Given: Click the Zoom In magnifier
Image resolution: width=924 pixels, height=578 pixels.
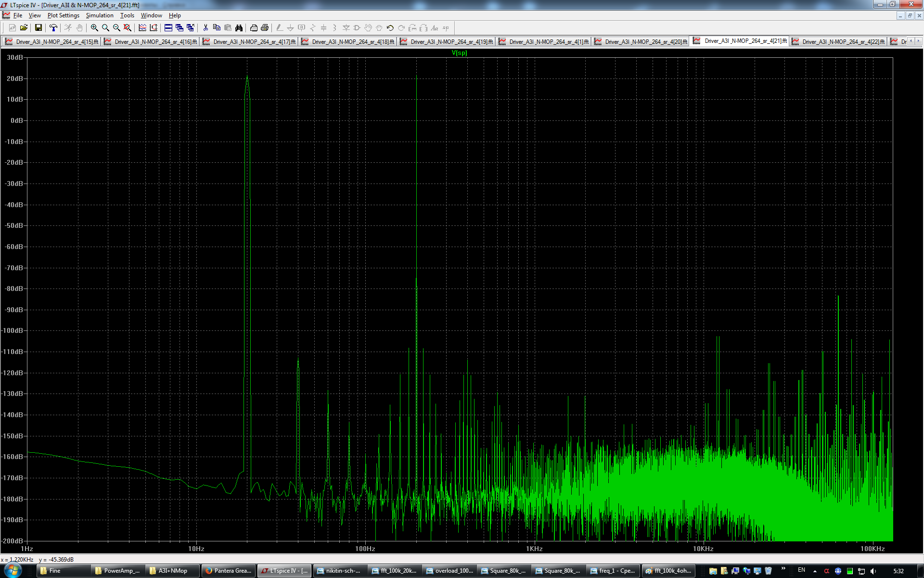Looking at the screenshot, I should point(94,28).
